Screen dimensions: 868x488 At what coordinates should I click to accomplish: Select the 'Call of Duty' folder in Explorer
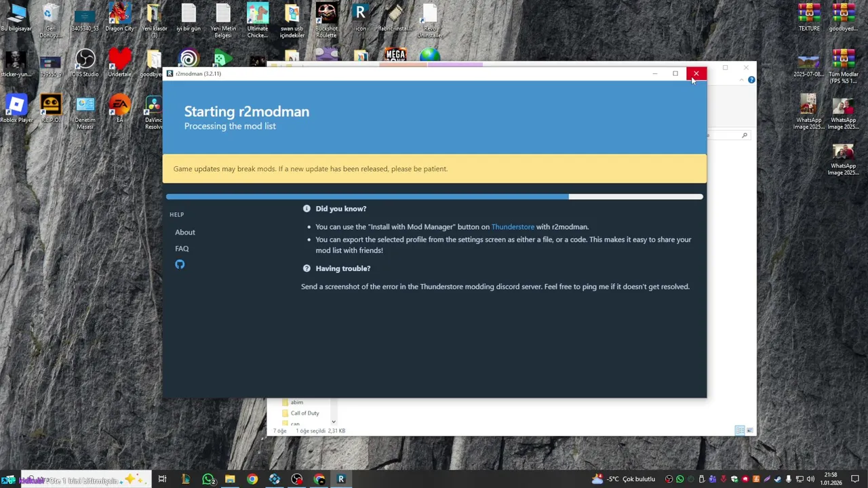coord(300,413)
